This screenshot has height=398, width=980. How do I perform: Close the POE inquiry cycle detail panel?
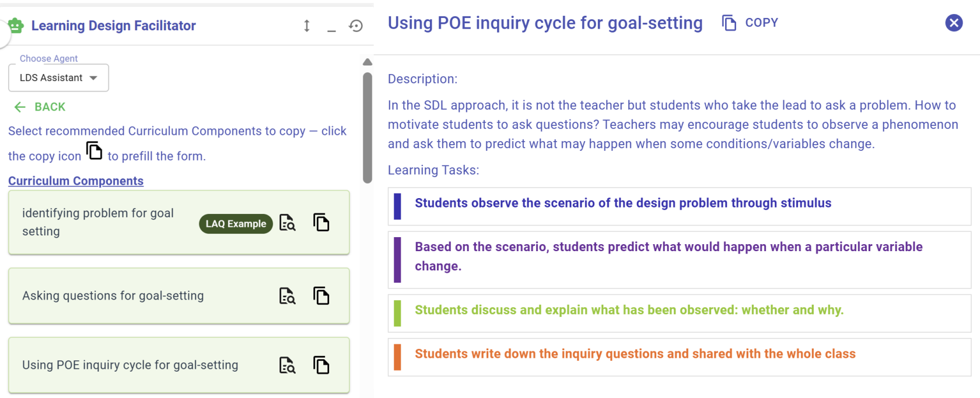(954, 23)
